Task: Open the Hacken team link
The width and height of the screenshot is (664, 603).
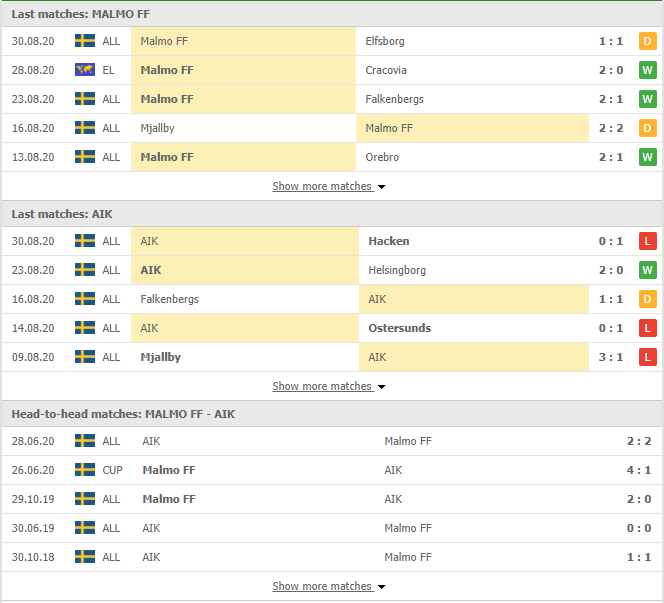Action: click(x=388, y=241)
